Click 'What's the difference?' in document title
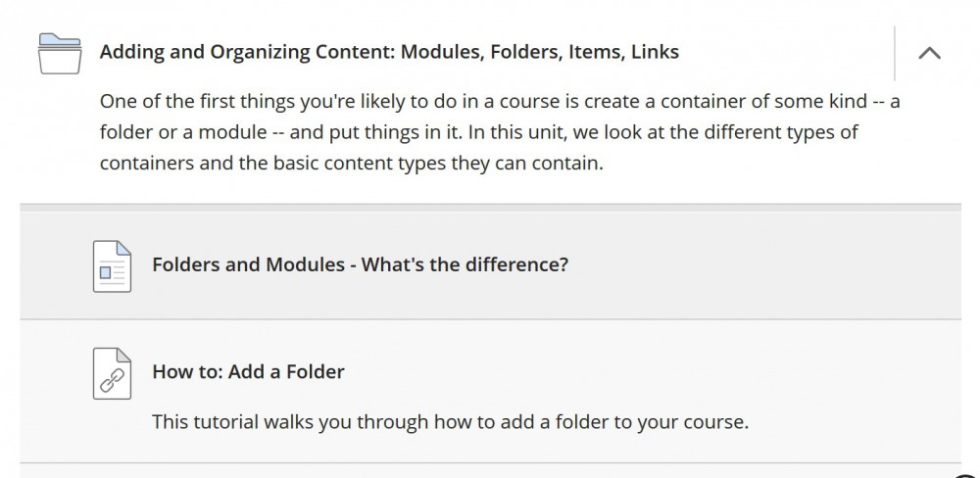Viewport: 980px width, 478px height. click(x=465, y=264)
